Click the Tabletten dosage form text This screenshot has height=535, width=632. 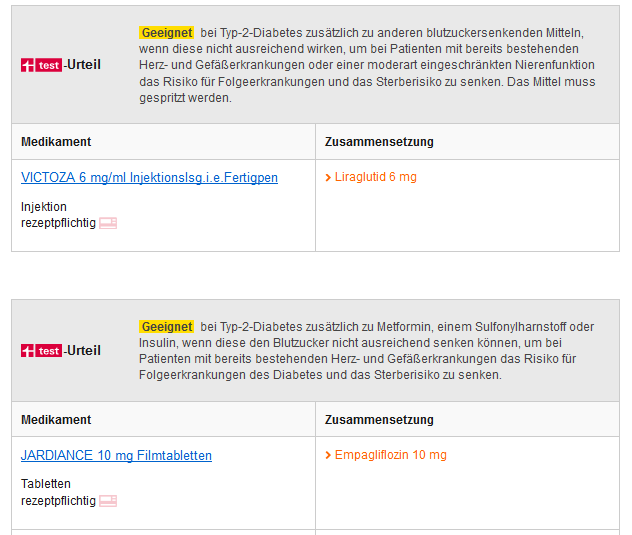pos(46,485)
